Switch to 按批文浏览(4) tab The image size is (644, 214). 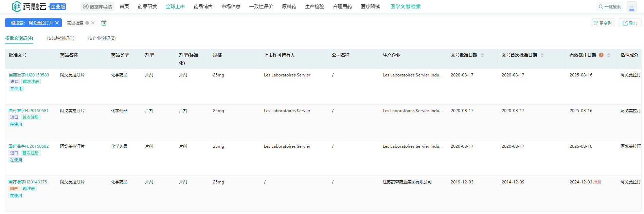point(19,38)
